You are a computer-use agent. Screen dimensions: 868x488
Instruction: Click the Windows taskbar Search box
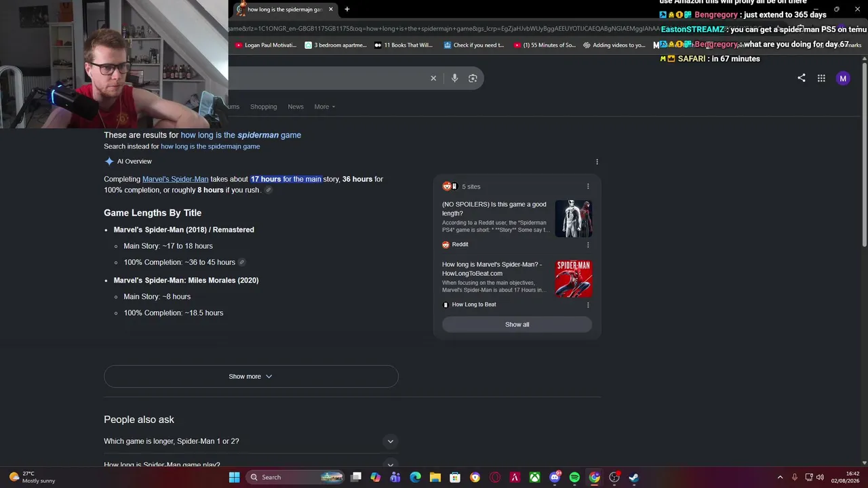[x=296, y=477]
